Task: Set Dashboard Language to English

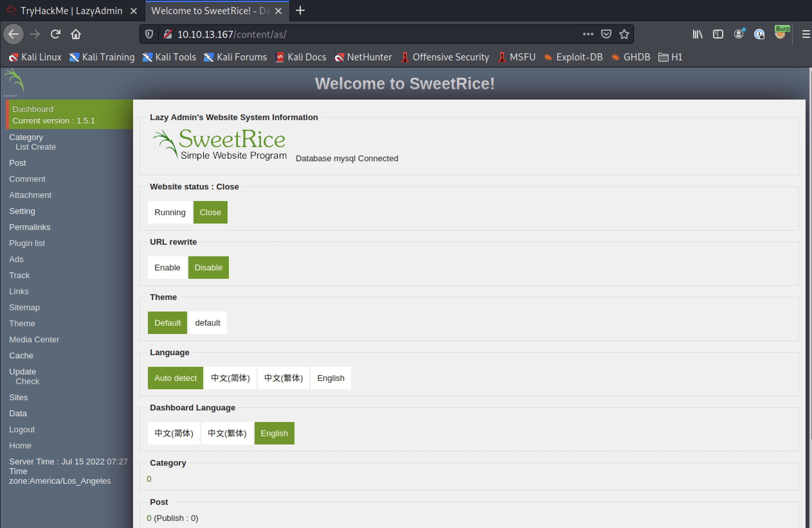Action: pyautogui.click(x=274, y=433)
